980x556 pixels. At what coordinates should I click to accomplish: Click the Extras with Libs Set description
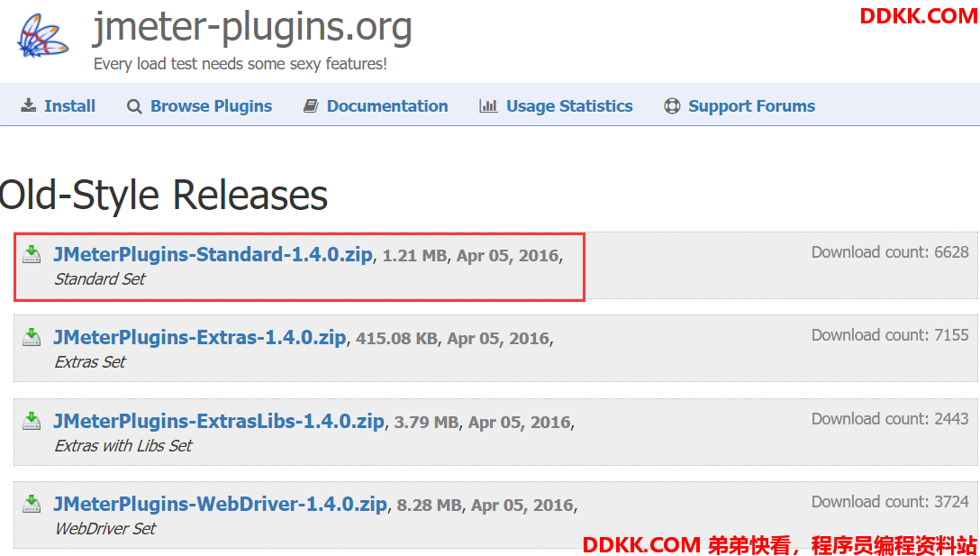click(123, 446)
